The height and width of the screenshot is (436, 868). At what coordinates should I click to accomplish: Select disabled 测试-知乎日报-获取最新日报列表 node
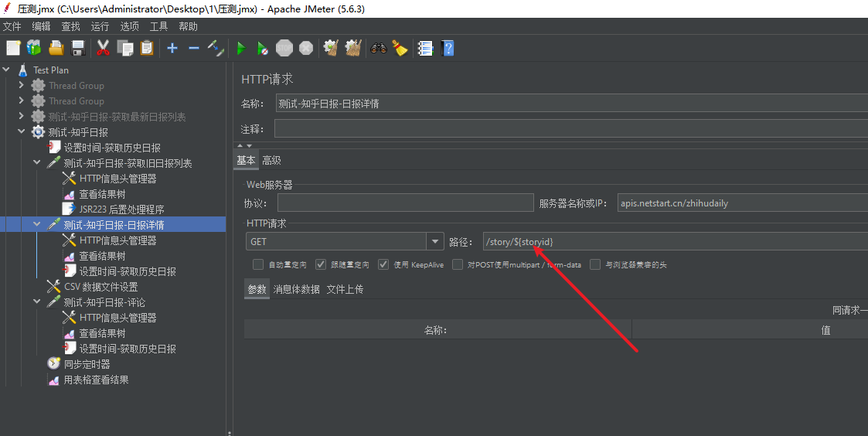pos(117,117)
